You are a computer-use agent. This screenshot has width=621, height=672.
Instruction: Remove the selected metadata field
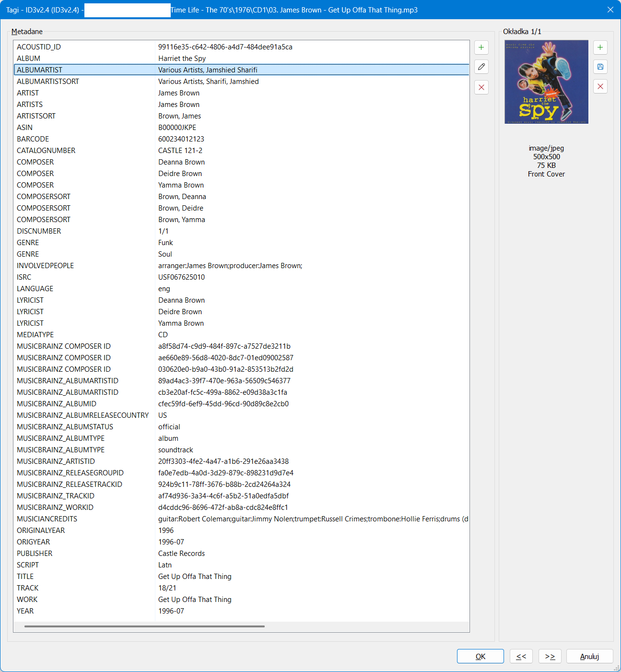click(481, 87)
